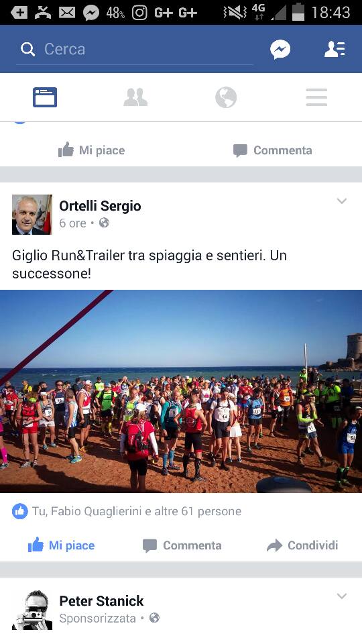The width and height of the screenshot is (362, 644).
Task: Open Ortelli Sergio's profile name link
Action: (x=100, y=206)
